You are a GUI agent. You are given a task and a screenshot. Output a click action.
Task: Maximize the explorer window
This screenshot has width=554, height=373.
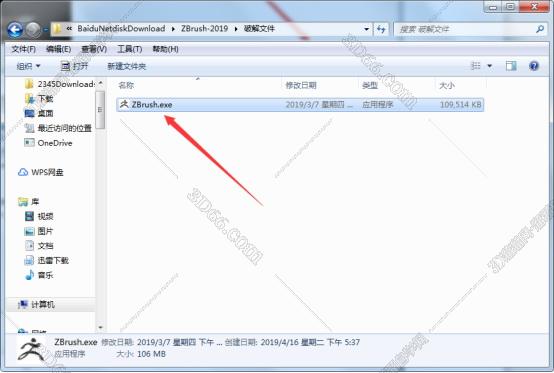511,6
